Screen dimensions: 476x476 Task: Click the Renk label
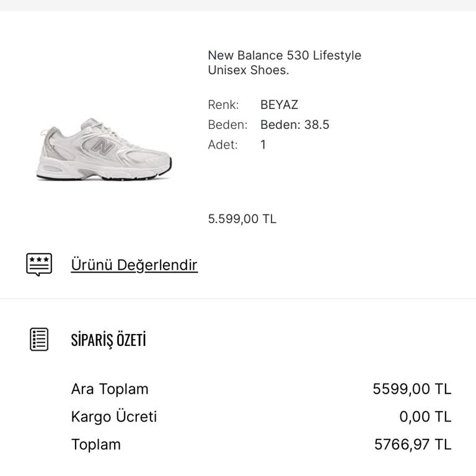coord(223,105)
